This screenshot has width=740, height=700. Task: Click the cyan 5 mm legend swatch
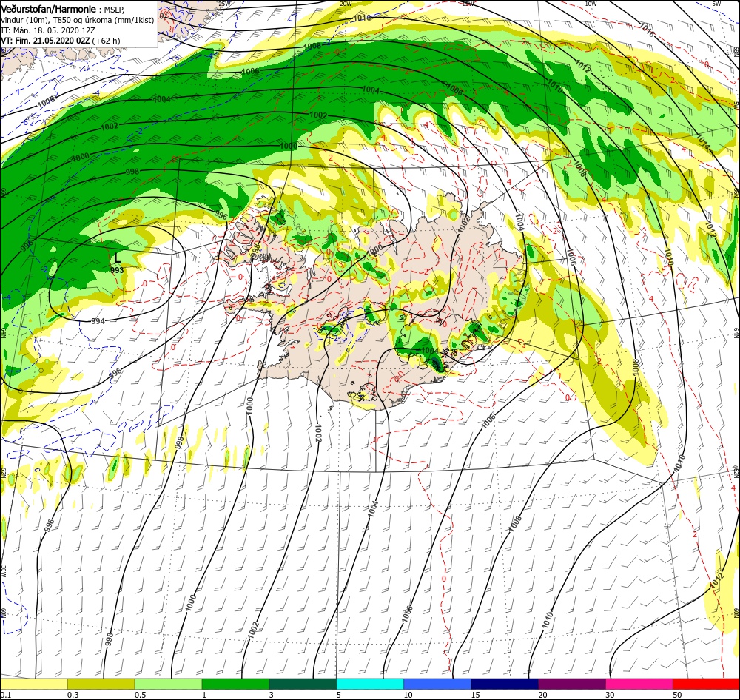pyautogui.click(x=370, y=684)
